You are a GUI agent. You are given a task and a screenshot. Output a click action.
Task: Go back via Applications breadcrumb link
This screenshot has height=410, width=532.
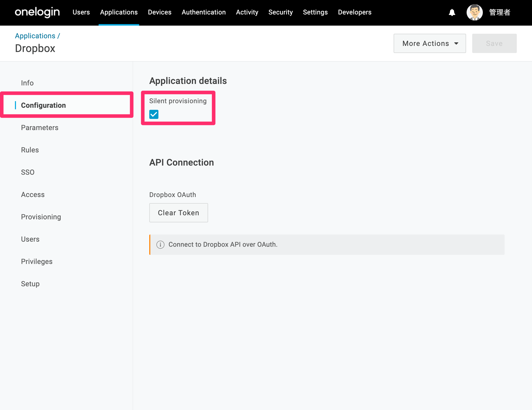(35, 36)
